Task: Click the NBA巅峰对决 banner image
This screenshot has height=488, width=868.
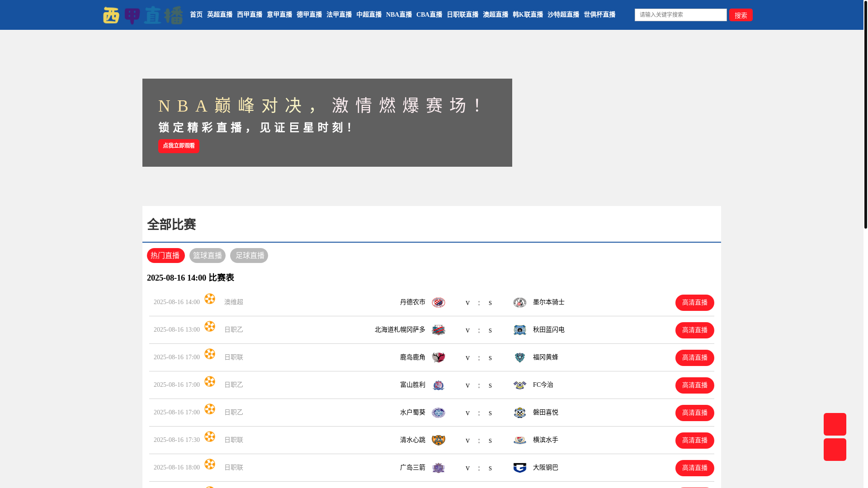Action: click(x=327, y=122)
